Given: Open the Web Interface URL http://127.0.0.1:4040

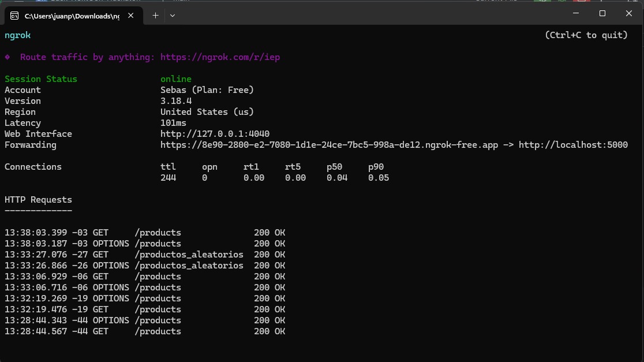Looking at the screenshot, I should click(215, 134).
